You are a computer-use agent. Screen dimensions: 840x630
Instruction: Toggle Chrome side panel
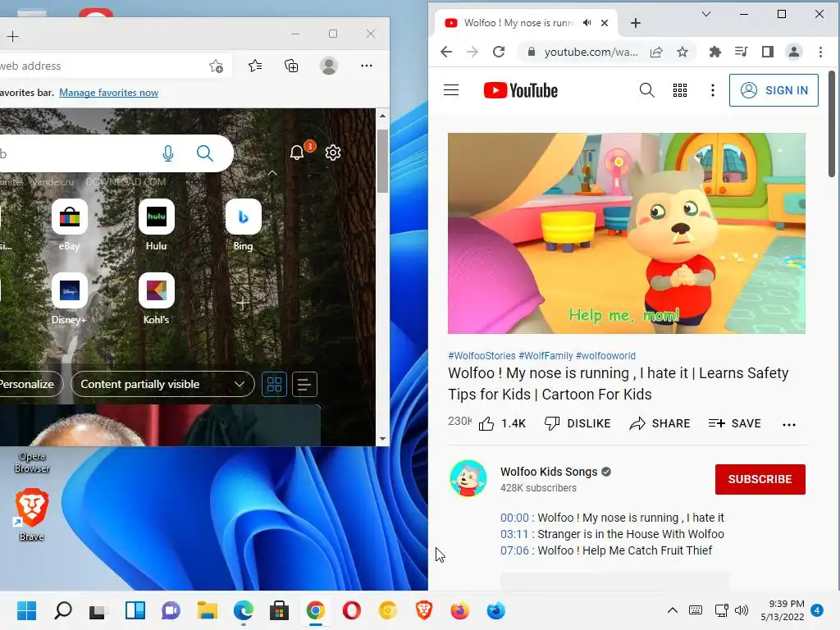click(x=768, y=52)
